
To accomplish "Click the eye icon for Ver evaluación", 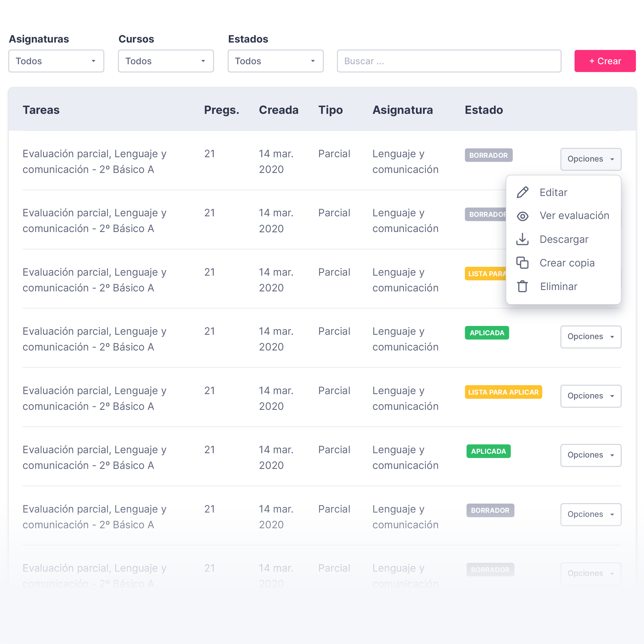I will click(x=522, y=216).
